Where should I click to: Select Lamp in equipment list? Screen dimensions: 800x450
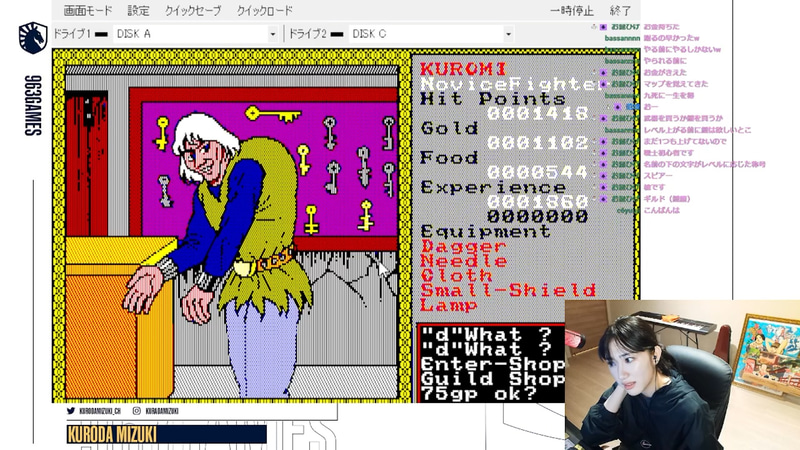(x=449, y=305)
